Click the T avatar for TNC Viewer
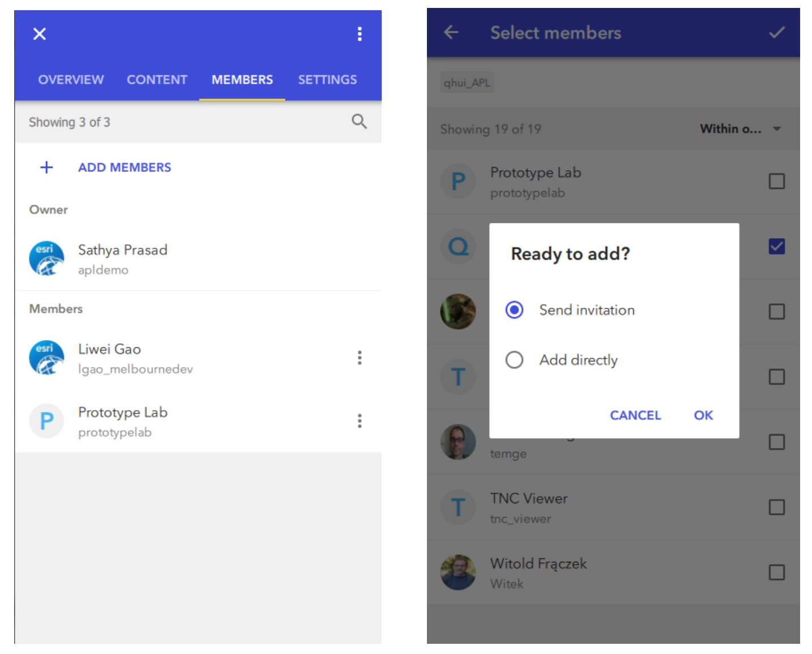Image resolution: width=812 pixels, height=654 pixels. tap(458, 507)
